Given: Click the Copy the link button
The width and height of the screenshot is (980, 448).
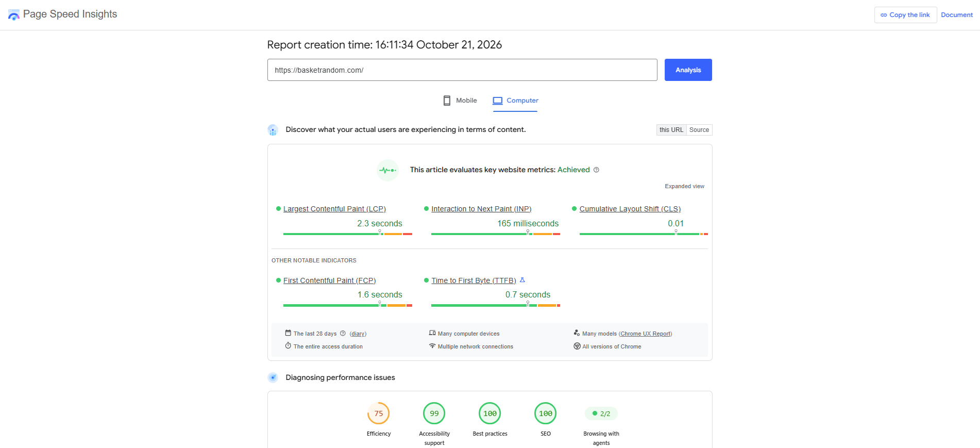Looking at the screenshot, I should click(905, 15).
